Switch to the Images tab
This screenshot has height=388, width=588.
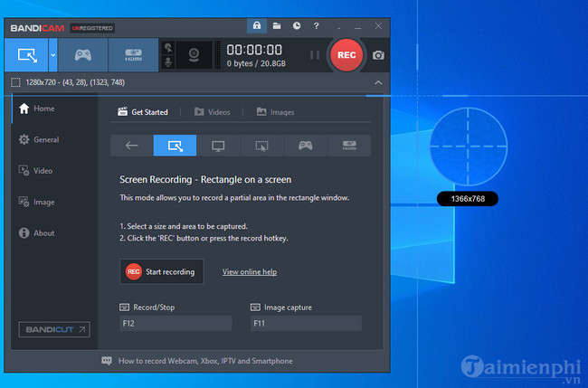[276, 112]
